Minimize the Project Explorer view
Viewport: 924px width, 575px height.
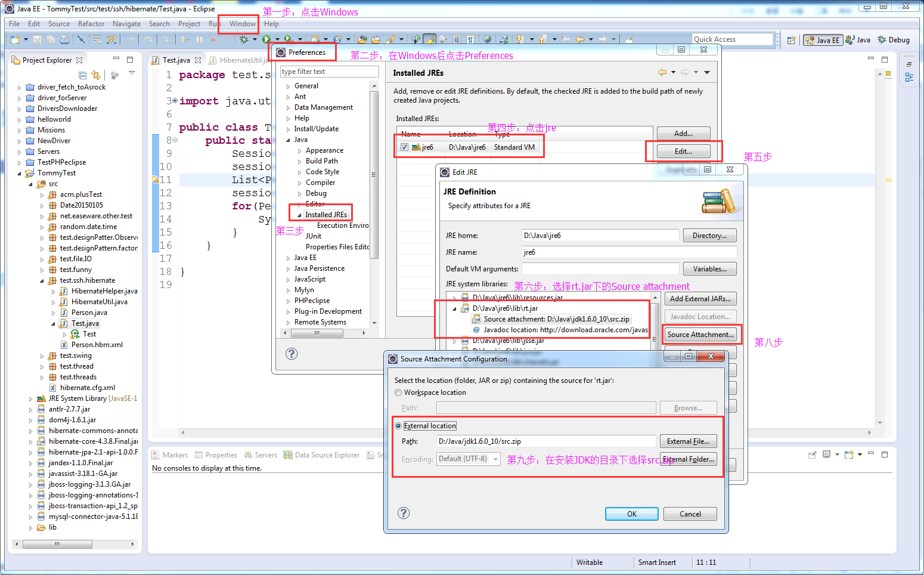[116, 59]
